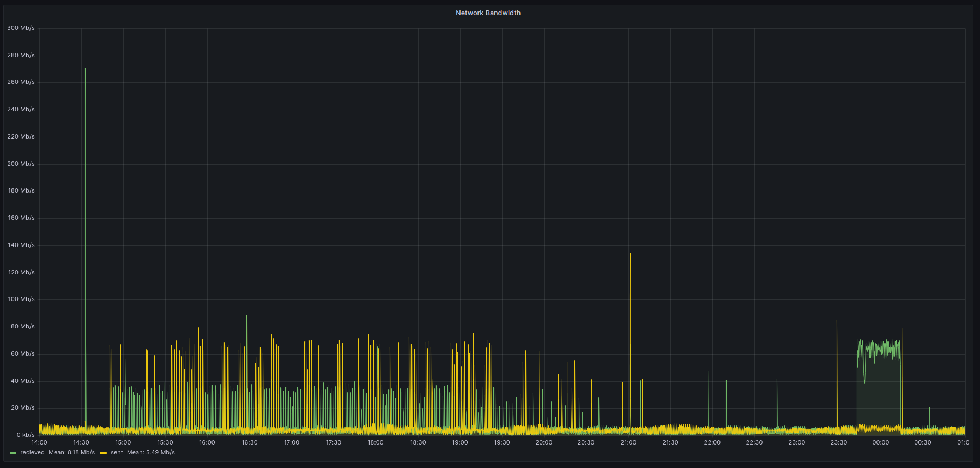Click the 200 Mb/s y-axis label
Viewport: 980px width, 468px height.
pos(21,164)
